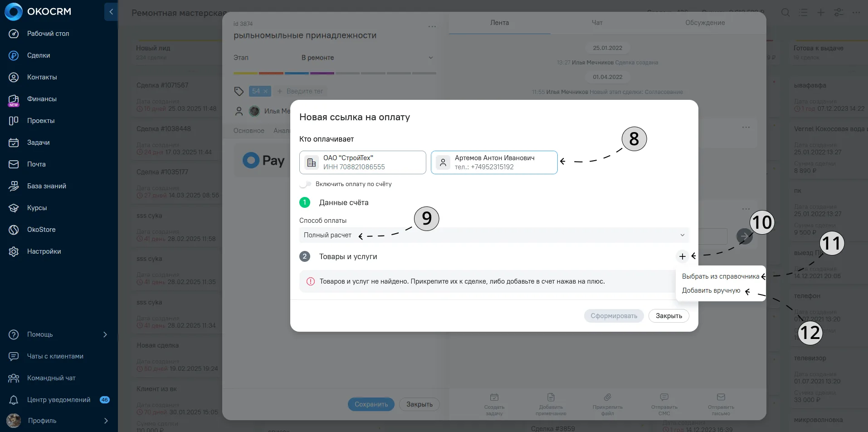
Task: Switch to the Лента tab
Action: point(499,23)
